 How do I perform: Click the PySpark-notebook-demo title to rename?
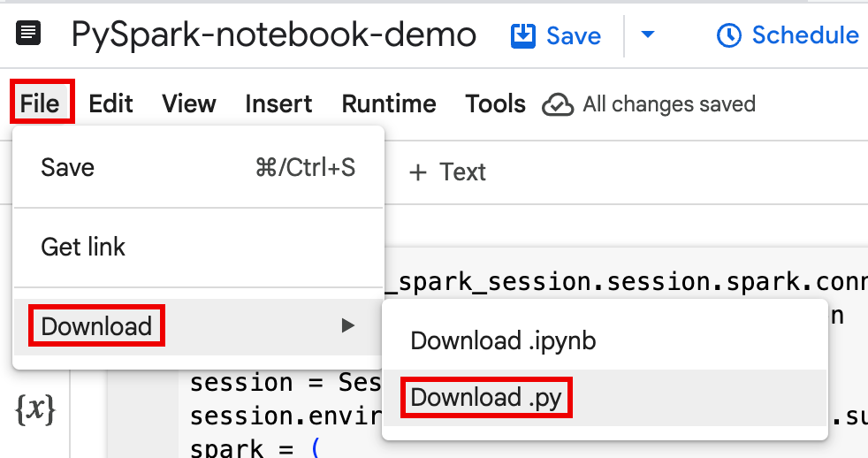(x=273, y=35)
